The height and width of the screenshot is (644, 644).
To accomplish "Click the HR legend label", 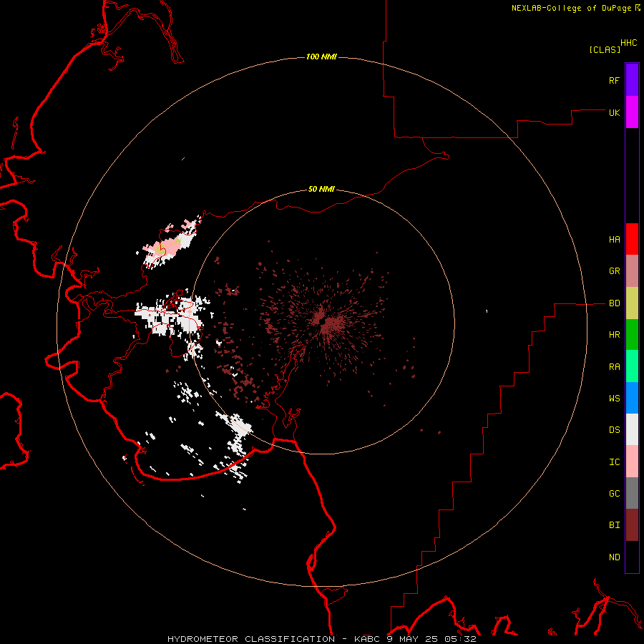I will click(x=614, y=335).
